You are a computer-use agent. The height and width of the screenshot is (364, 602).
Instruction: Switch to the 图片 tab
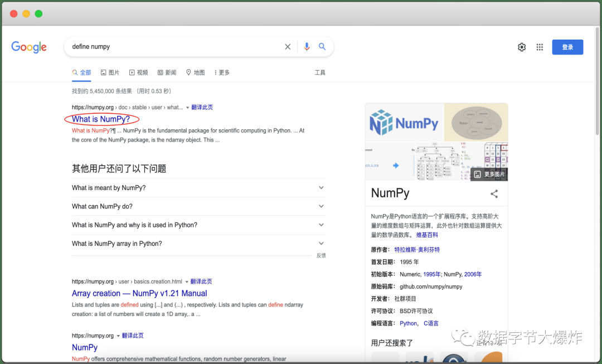click(x=110, y=72)
